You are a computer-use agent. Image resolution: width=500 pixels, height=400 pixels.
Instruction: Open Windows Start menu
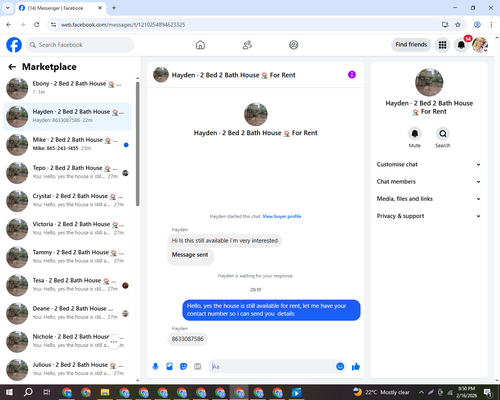(9, 392)
